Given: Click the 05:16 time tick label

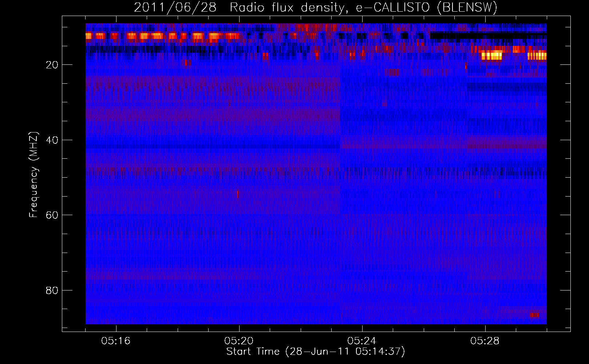Looking at the screenshot, I should pos(116,341).
